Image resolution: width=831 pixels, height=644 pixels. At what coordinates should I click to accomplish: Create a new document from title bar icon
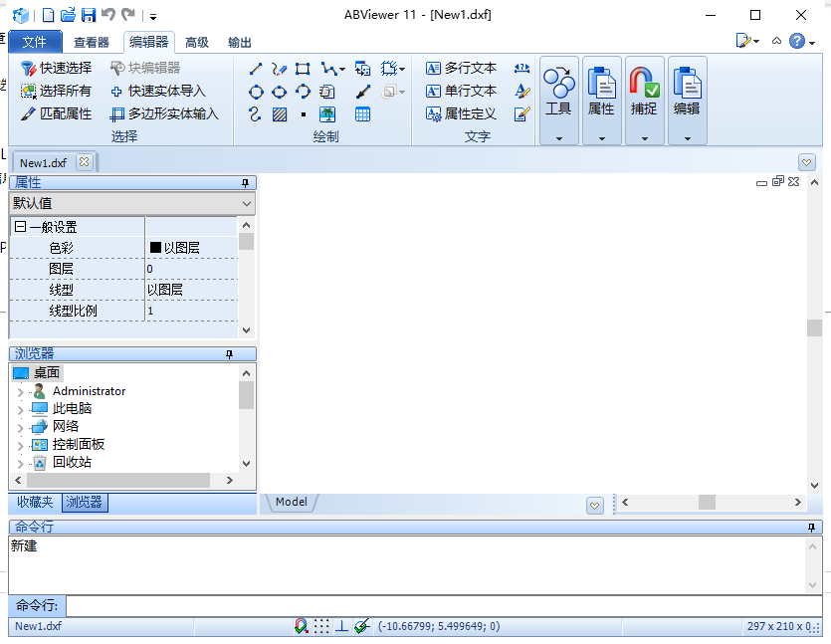48,15
